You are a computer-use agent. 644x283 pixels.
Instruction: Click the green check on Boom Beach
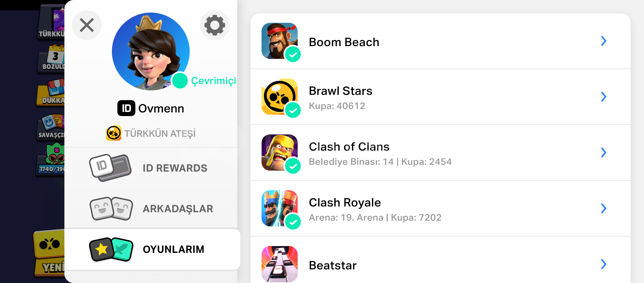[x=293, y=55]
